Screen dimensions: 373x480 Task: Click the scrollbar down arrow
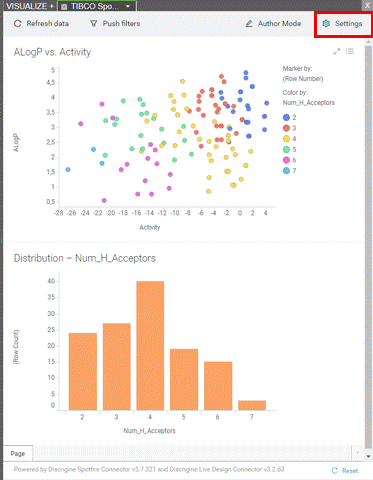click(368, 456)
